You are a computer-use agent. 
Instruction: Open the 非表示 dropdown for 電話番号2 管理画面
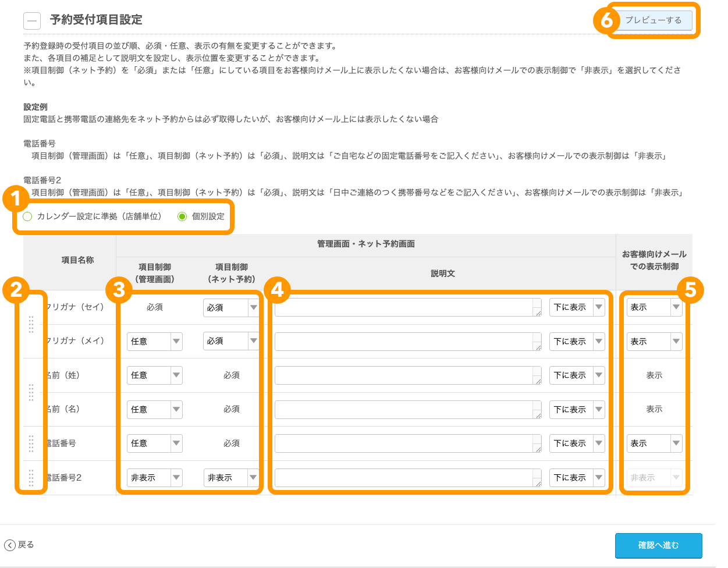point(154,477)
